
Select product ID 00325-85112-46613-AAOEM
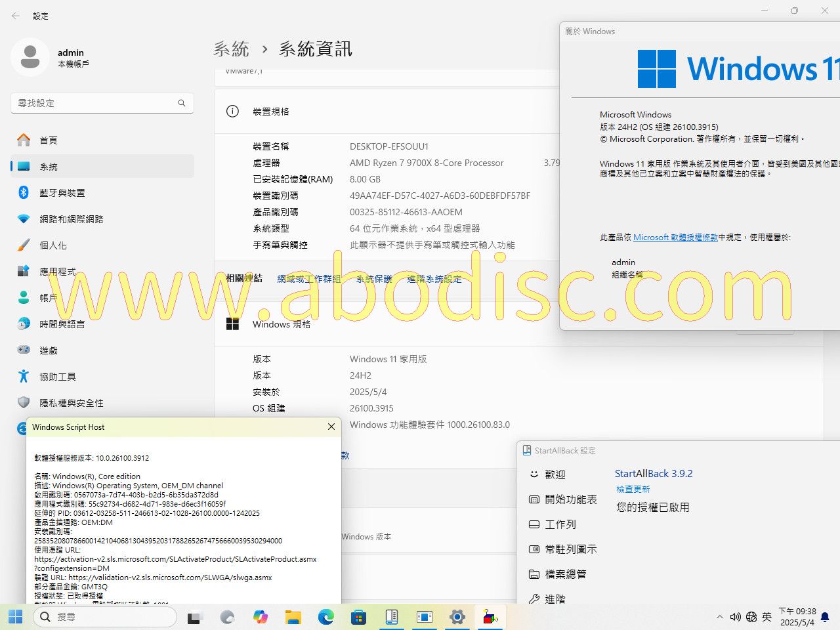(x=406, y=212)
